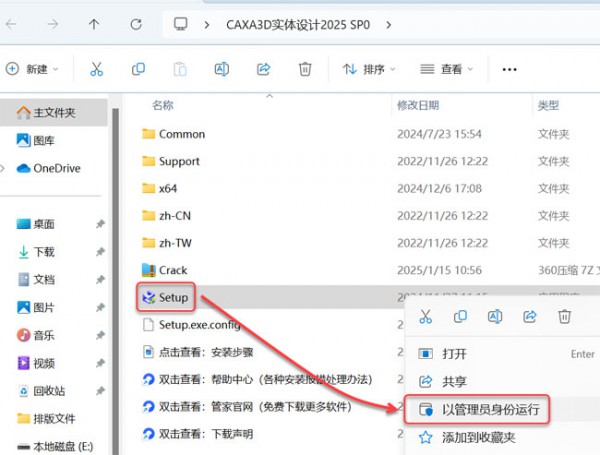Select the x64 folder
600x455 pixels.
click(x=159, y=188)
